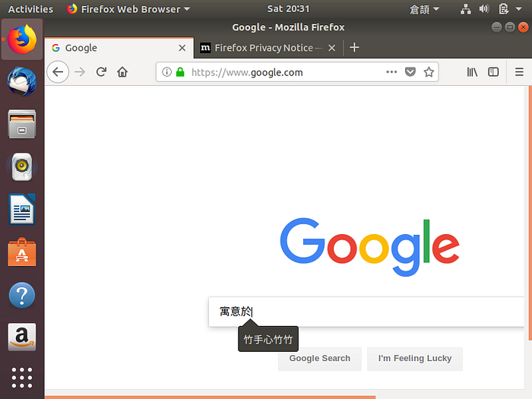Click the power/battery status icon
The image size is (532, 399).
point(503,9)
